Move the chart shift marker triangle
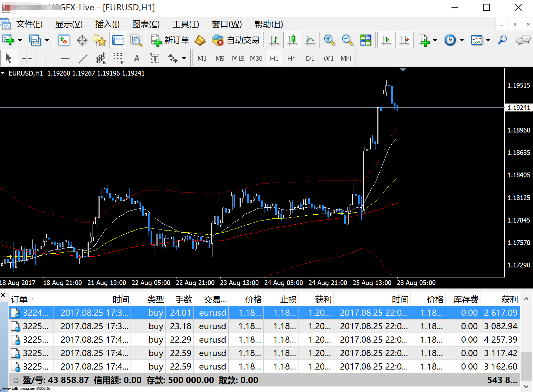This screenshot has height=392, width=533. click(403, 70)
